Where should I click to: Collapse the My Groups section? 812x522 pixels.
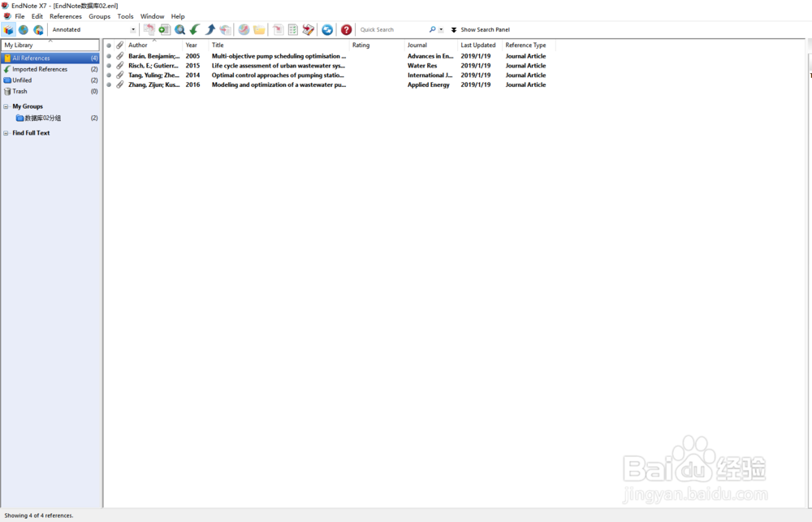pos(6,106)
